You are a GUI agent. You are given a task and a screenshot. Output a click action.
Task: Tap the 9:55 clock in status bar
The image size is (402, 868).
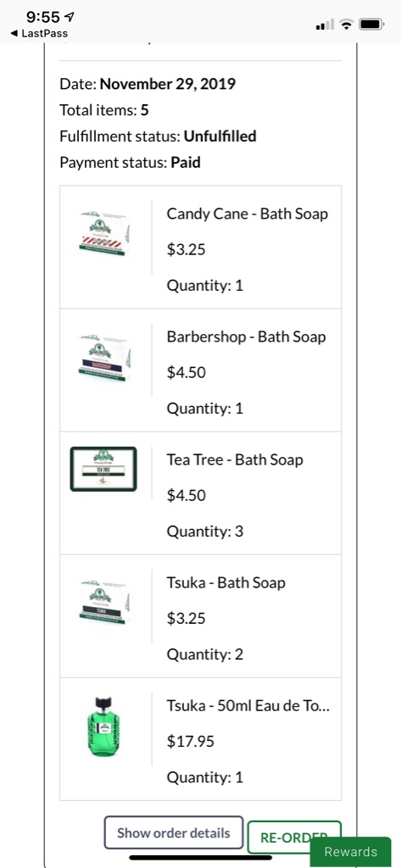tap(43, 17)
